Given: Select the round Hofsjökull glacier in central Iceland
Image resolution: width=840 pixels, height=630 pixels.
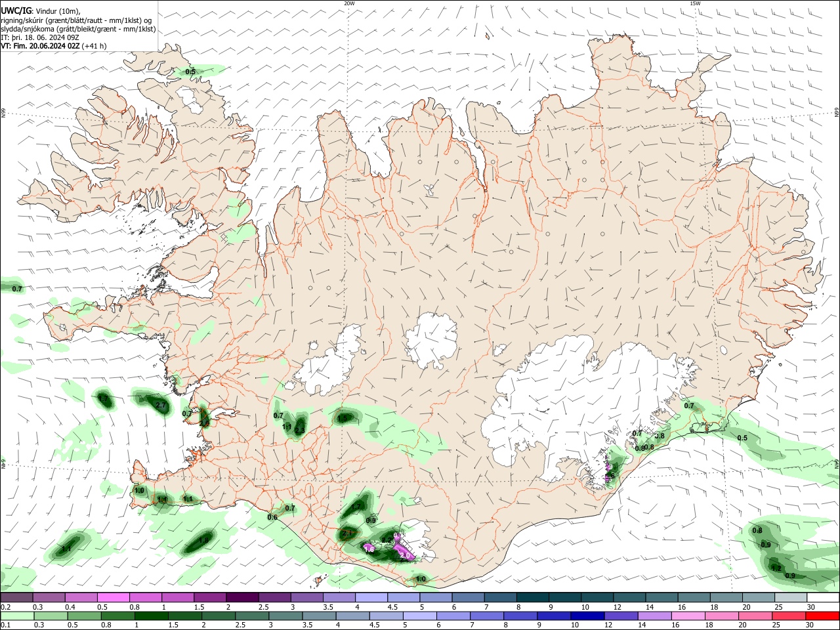Looking at the screenshot, I should pyautogui.click(x=431, y=340).
